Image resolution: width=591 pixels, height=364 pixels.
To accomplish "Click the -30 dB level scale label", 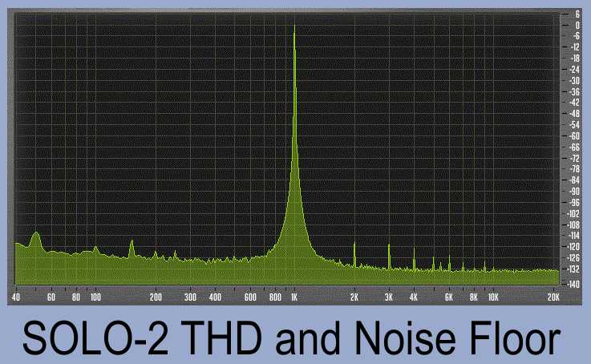I will coord(575,81).
